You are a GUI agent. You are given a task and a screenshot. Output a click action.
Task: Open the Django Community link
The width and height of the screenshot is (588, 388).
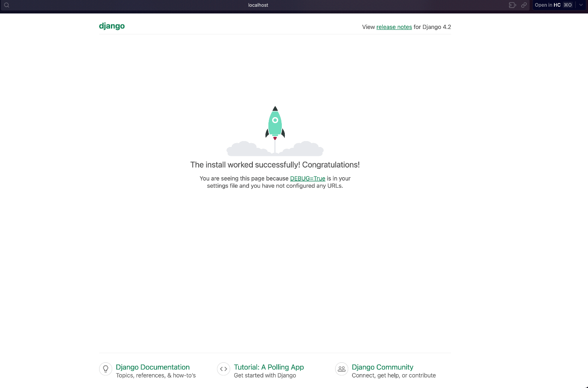coord(383,367)
